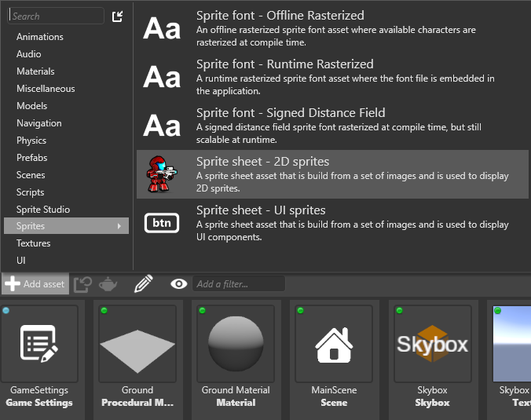The width and height of the screenshot is (531, 420).
Task: Click the Aa icon for Signed Distance Field
Action: pyautogui.click(x=163, y=126)
